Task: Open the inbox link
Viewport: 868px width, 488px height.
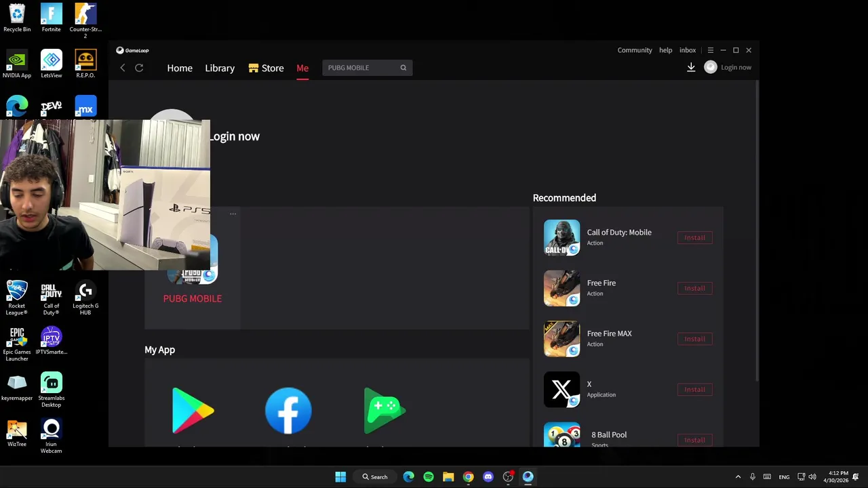Action: pos(688,50)
